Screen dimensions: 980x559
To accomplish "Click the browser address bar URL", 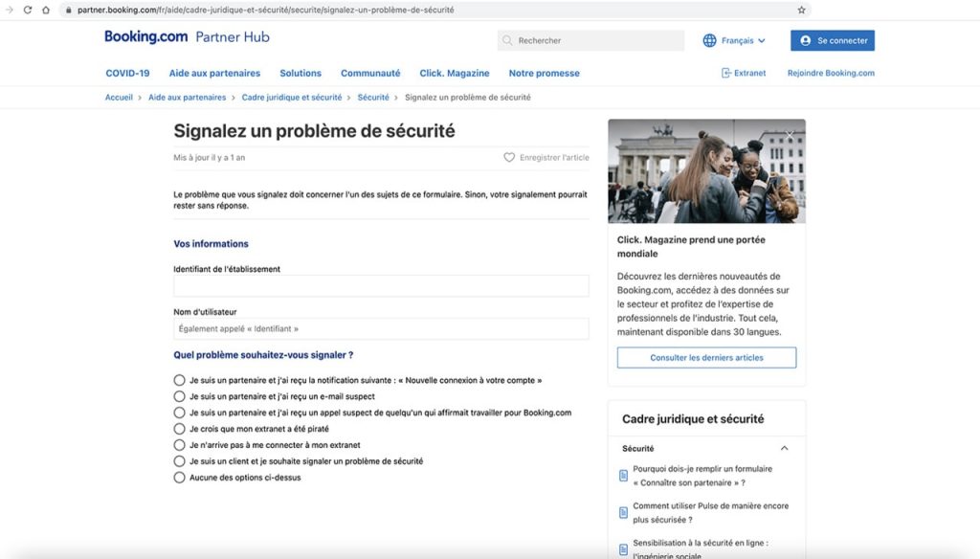I will (266, 10).
